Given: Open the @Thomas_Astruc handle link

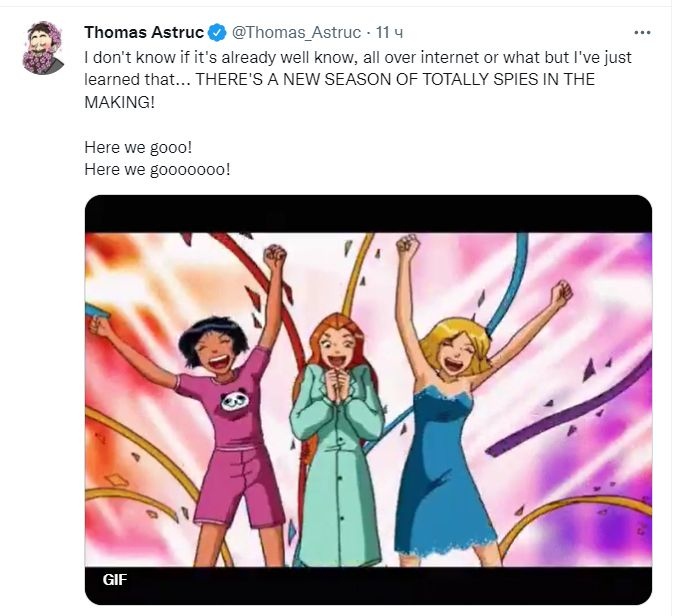Looking at the screenshot, I should pyautogui.click(x=294, y=34).
